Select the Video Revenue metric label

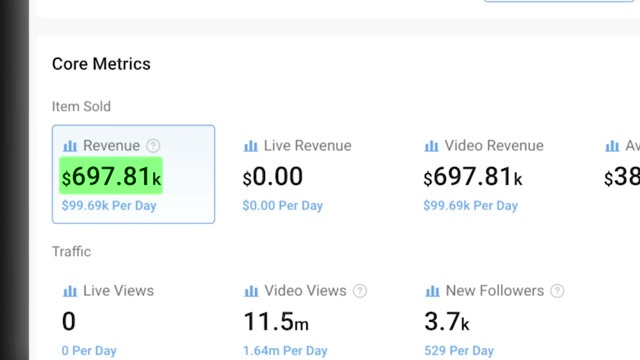[494, 146]
